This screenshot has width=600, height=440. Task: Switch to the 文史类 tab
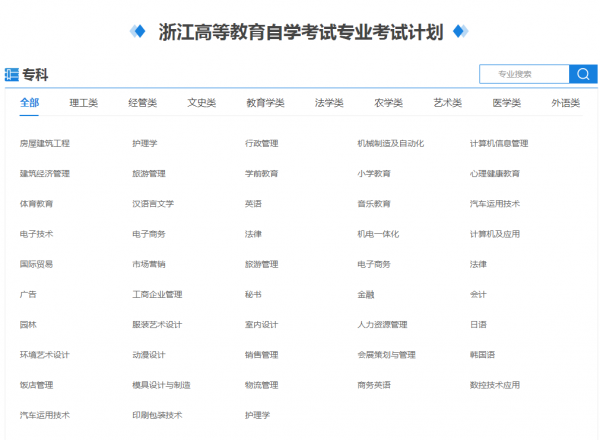pyautogui.click(x=202, y=103)
